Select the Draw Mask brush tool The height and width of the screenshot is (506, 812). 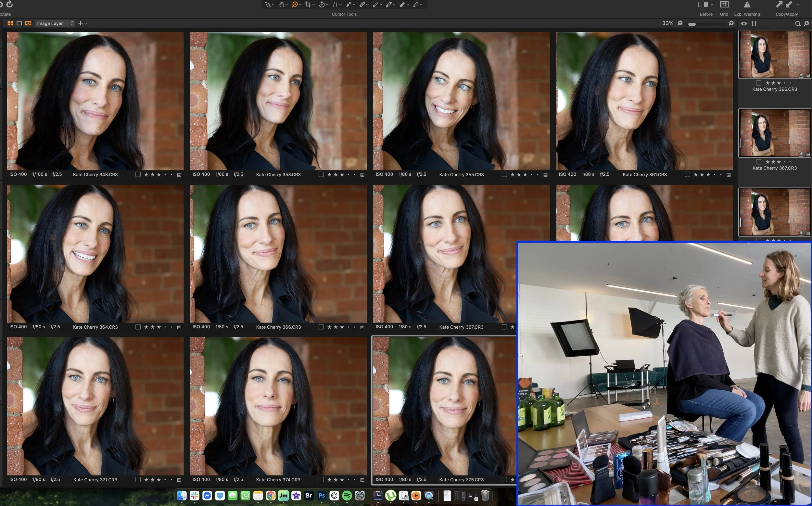click(x=349, y=4)
